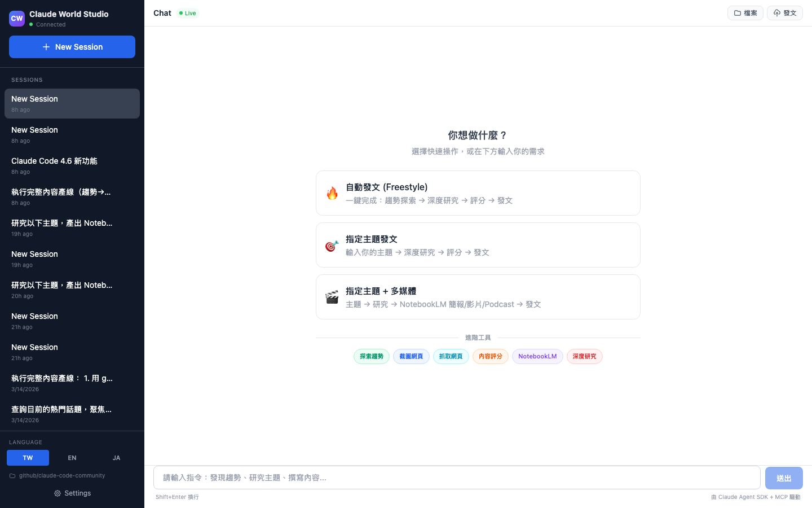Click the Connected status text
The width and height of the screenshot is (812, 508).
(51, 25)
